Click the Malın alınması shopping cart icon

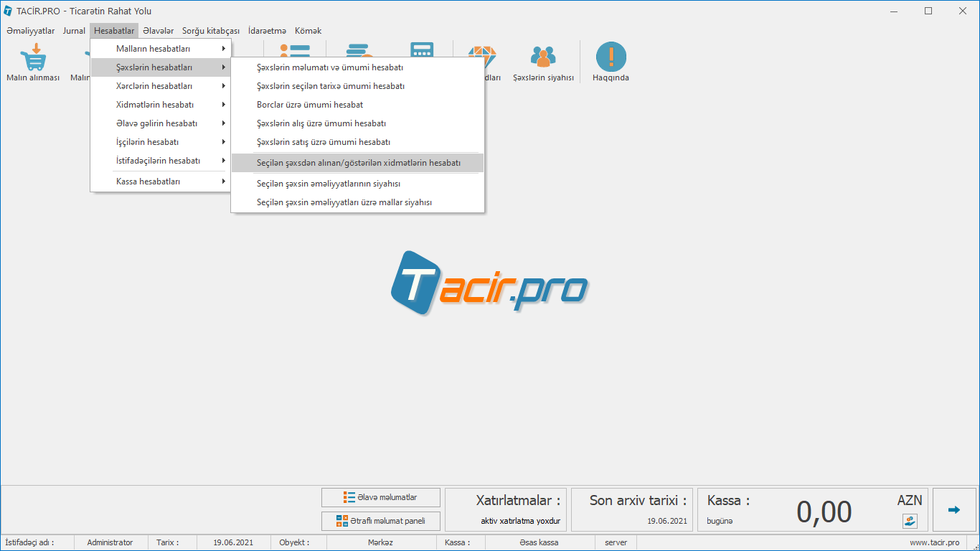pos(33,57)
